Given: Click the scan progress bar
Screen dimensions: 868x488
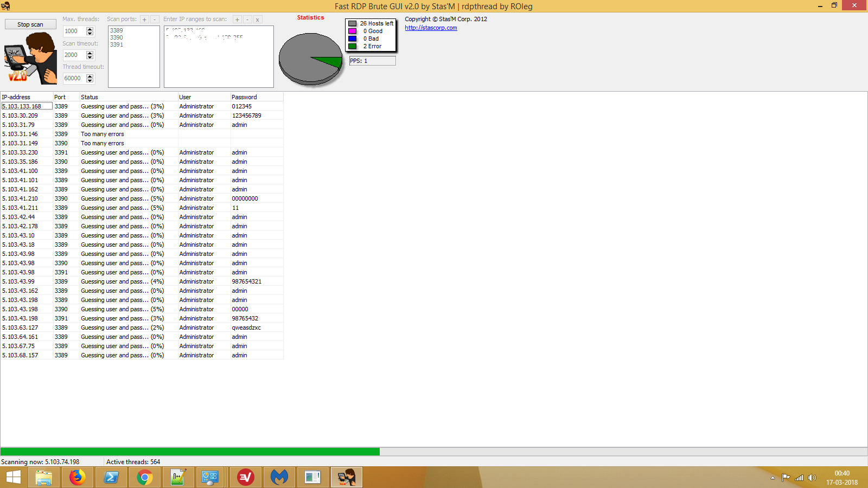Looking at the screenshot, I should coord(434,452).
